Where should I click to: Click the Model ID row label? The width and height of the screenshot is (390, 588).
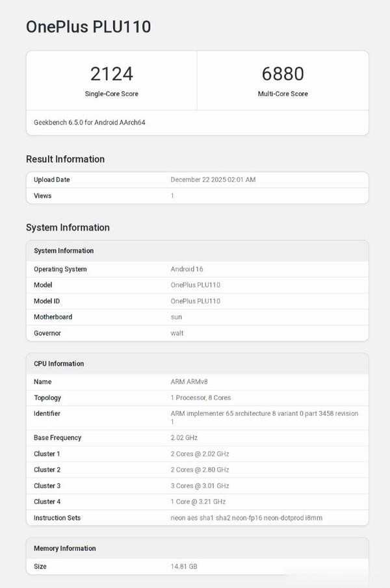tap(47, 301)
